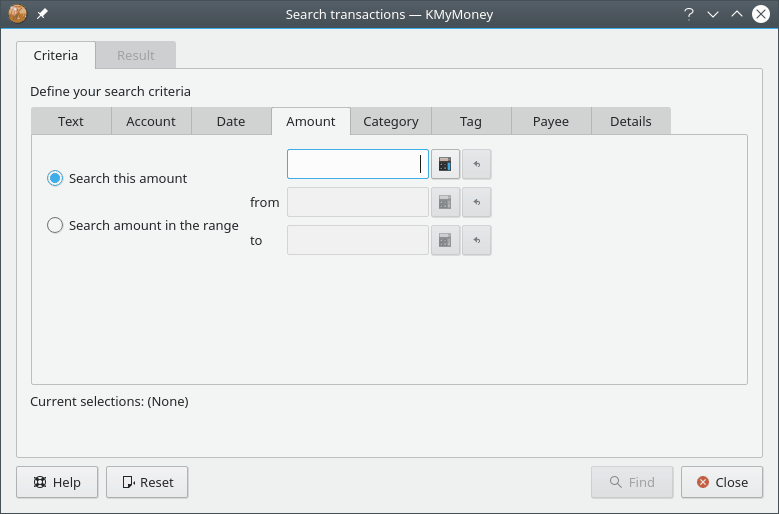Click the KMyMoney application icon in title bar

point(17,14)
